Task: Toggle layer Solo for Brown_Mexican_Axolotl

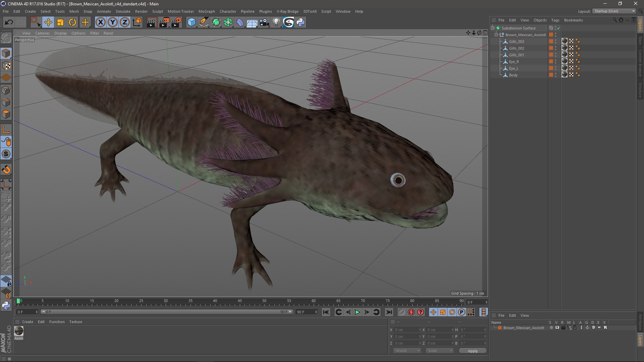Action: pos(551,328)
